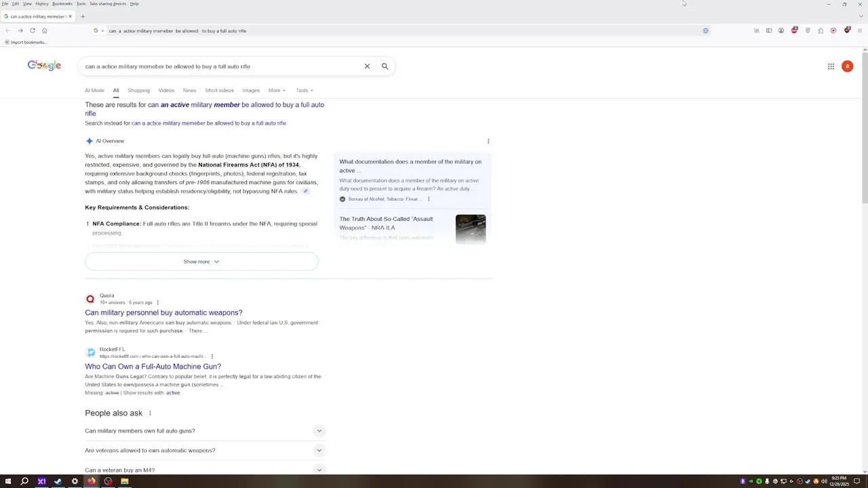Open AI Overview three-dot options

(x=488, y=141)
